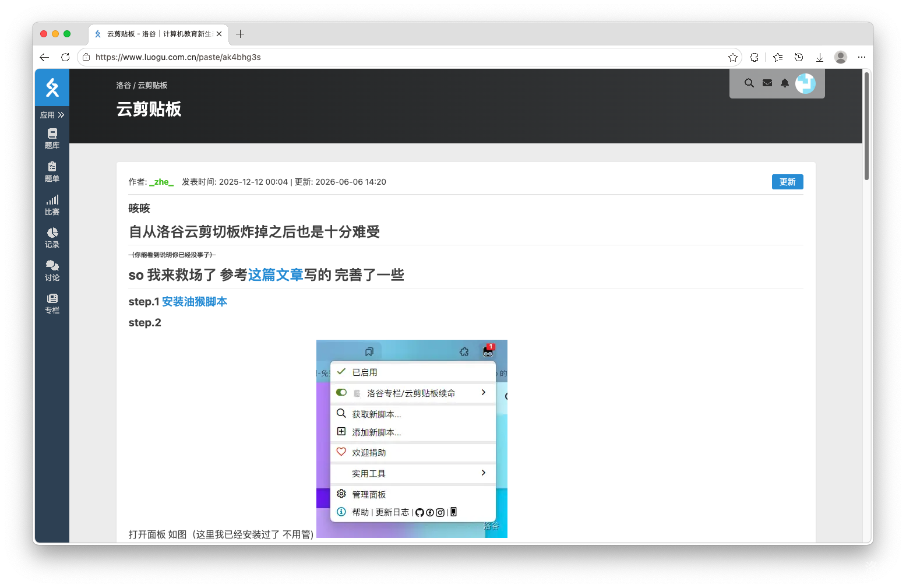The image size is (906, 588).
Task: Open favorites list icon
Action: (778, 57)
